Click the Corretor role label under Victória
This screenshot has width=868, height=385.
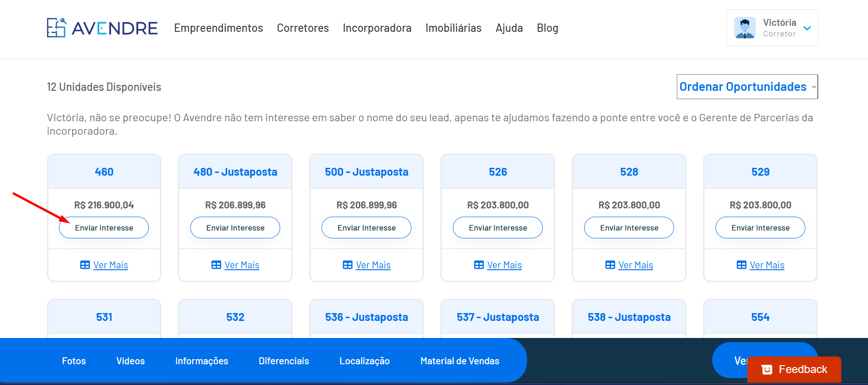779,34
